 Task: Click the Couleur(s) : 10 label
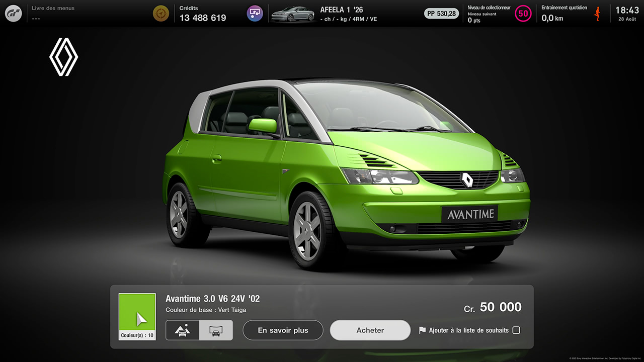[137, 335]
